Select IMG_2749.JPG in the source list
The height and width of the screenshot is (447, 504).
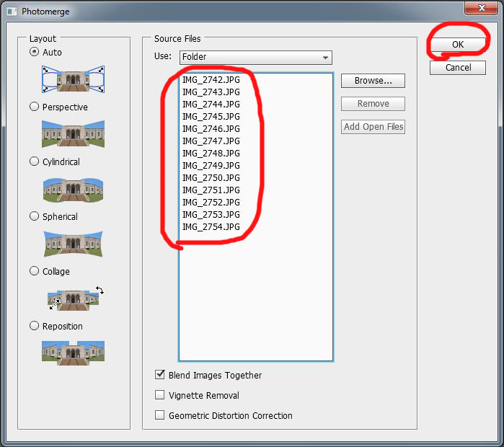pyautogui.click(x=211, y=166)
